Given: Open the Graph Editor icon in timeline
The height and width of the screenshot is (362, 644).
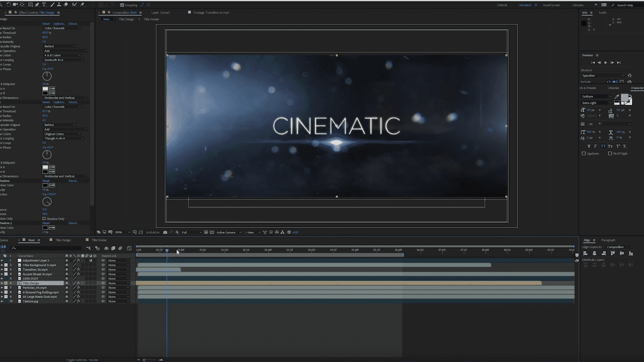Looking at the screenshot, I should [129, 248].
